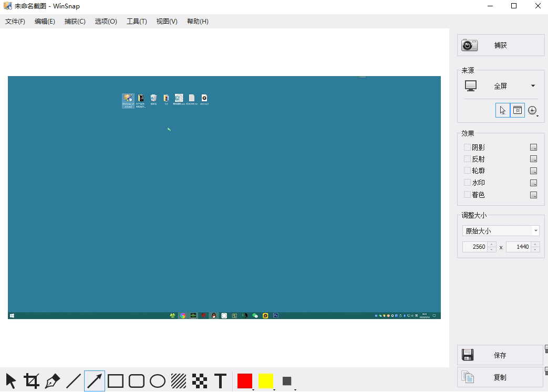The height and width of the screenshot is (392, 548).
Task: Open the 全屏 capture source dropdown
Action: coord(532,86)
